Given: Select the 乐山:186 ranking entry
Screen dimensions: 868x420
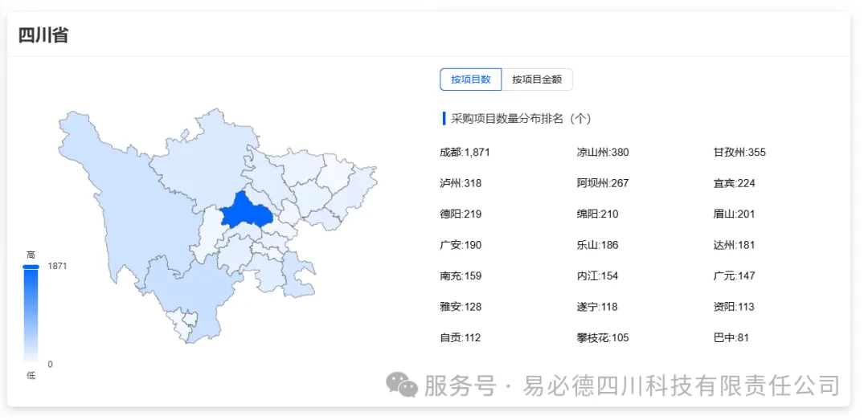Looking at the screenshot, I should (597, 245).
